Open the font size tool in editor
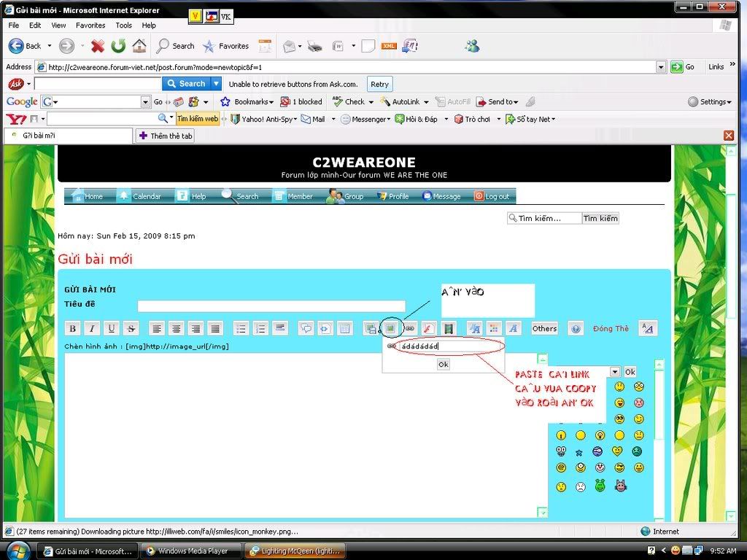Screen dimensions: 747x560 click(474, 328)
